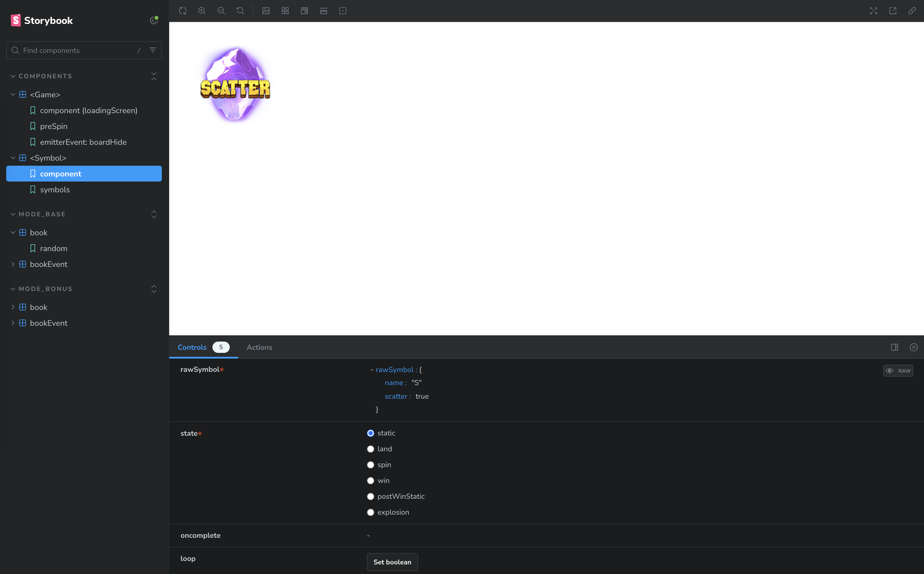The width and height of the screenshot is (924, 574).
Task: Zoom out of the canvas
Action: point(221,11)
